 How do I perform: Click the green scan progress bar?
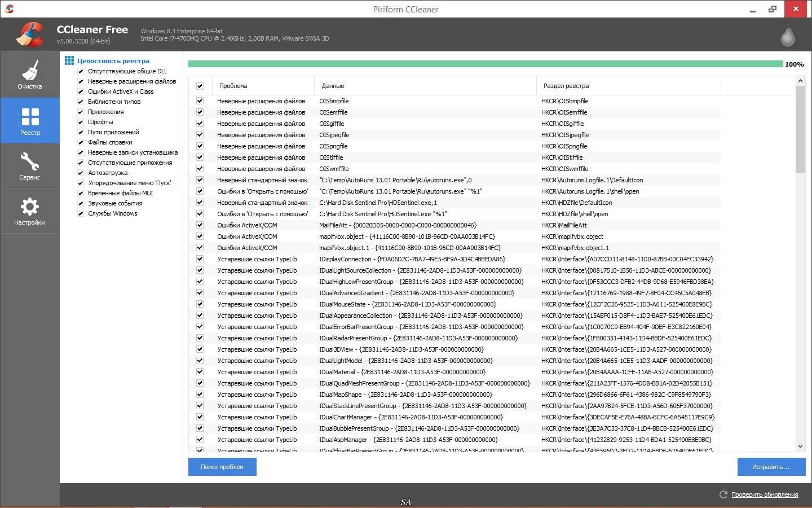(486, 64)
